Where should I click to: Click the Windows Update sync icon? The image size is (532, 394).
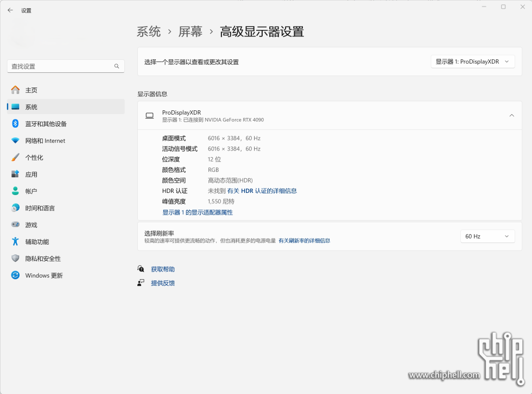(x=15, y=275)
